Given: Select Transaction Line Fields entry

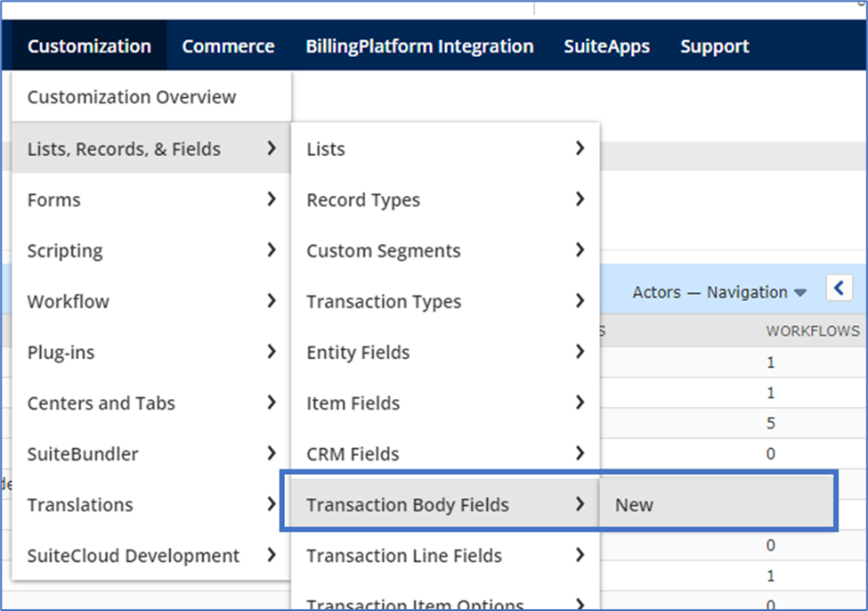Looking at the screenshot, I should pyautogui.click(x=445, y=556).
